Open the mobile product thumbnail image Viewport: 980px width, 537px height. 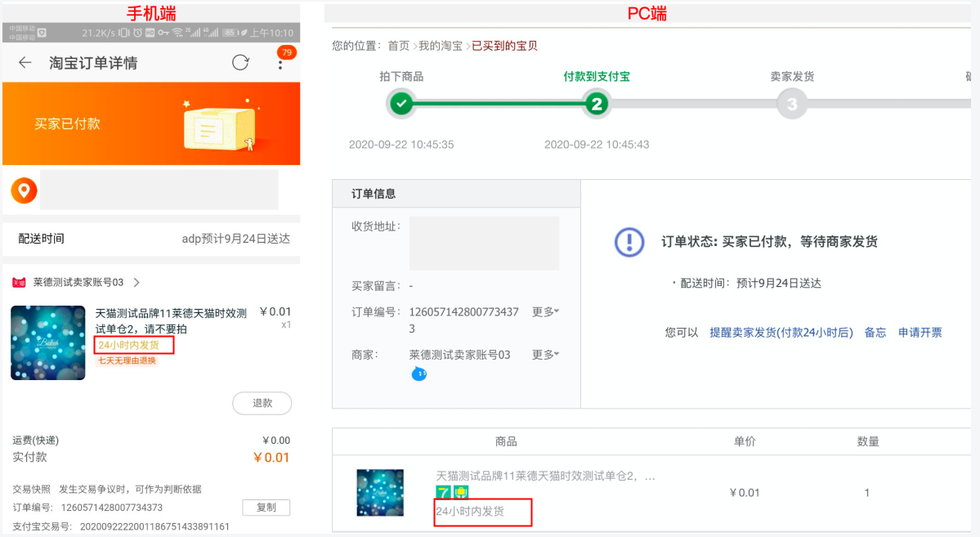[x=48, y=342]
